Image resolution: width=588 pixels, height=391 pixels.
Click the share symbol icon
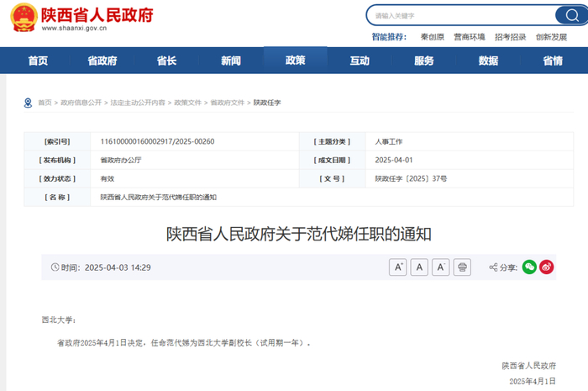(x=493, y=267)
